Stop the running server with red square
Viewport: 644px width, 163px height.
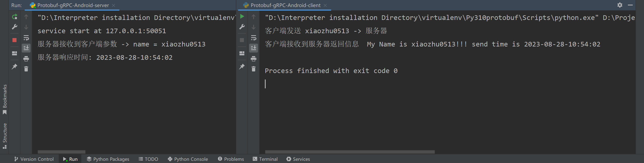[14, 40]
